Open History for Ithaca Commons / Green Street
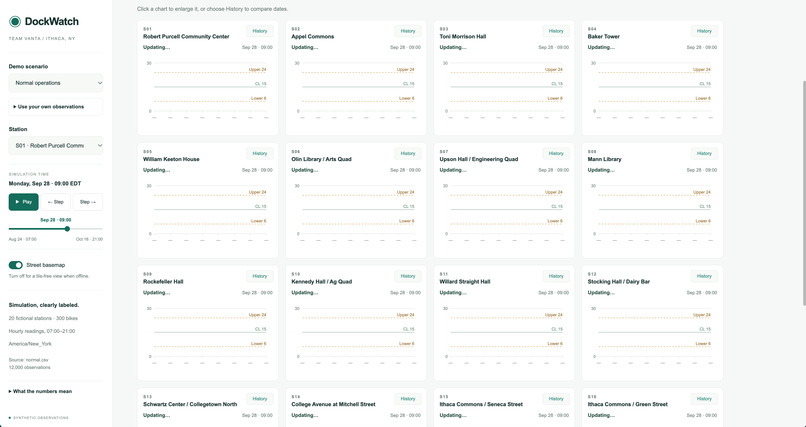 click(704, 399)
